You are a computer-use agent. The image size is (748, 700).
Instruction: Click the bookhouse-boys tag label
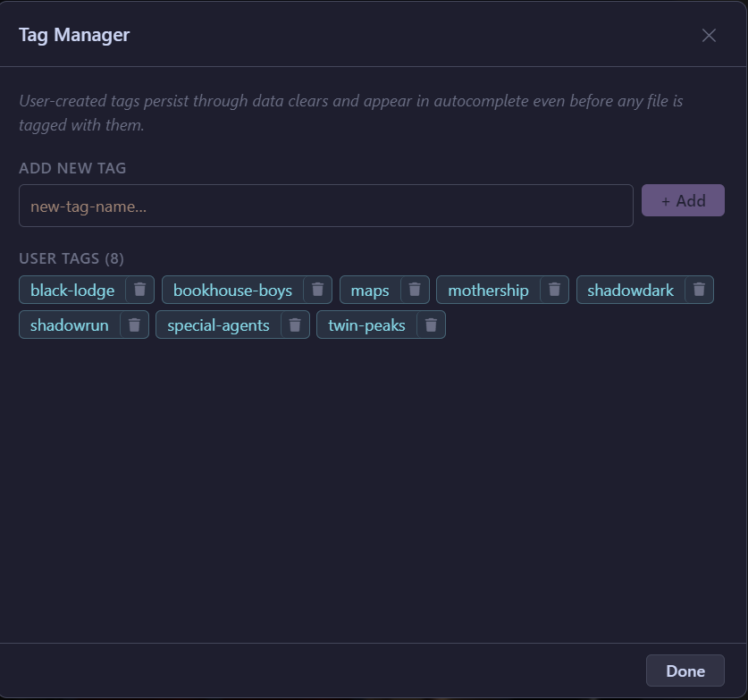pyautogui.click(x=232, y=290)
